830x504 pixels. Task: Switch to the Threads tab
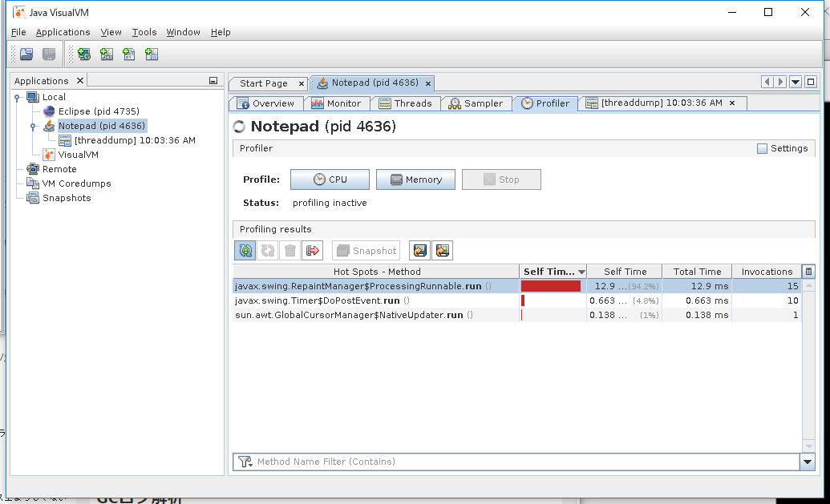(406, 103)
